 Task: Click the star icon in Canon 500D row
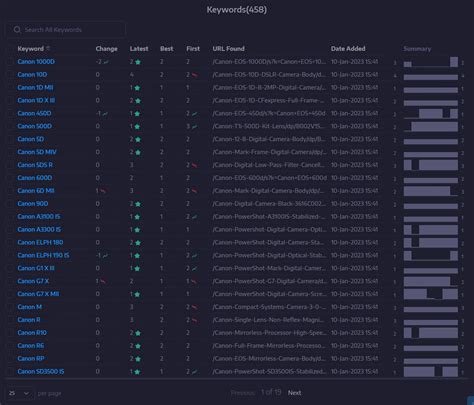pos(137,127)
